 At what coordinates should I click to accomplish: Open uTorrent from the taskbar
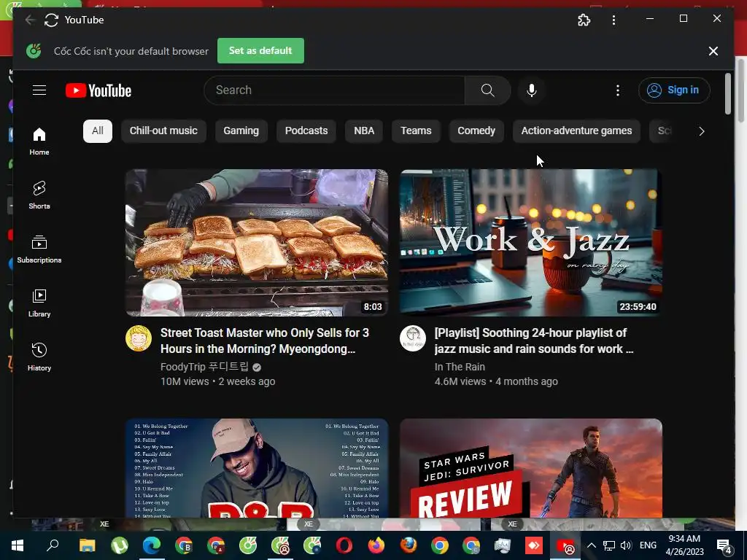[x=119, y=545]
